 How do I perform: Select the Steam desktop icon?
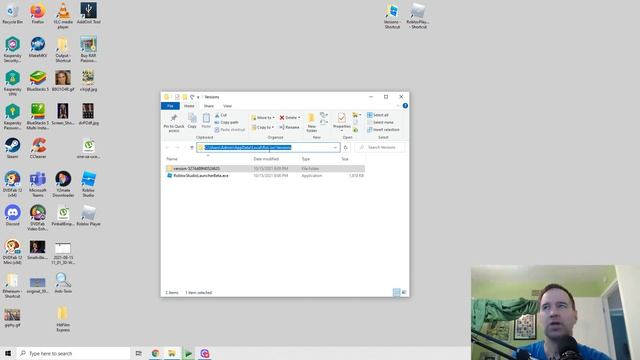pos(13,149)
